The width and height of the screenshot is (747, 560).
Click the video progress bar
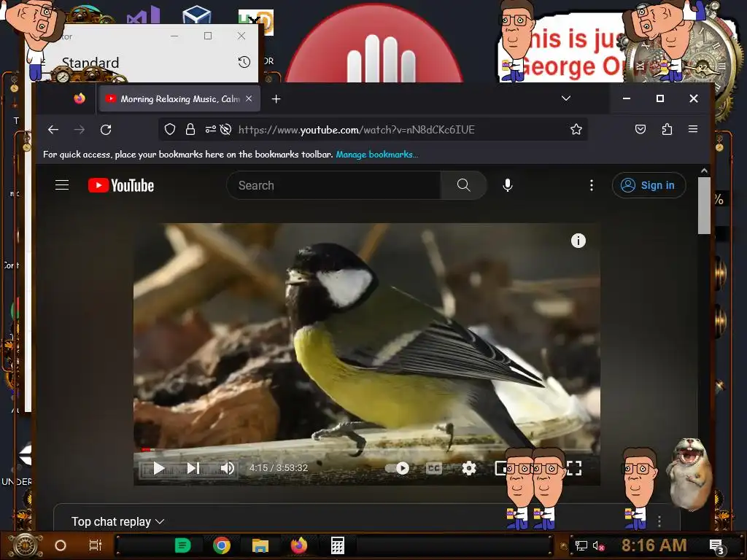367,449
